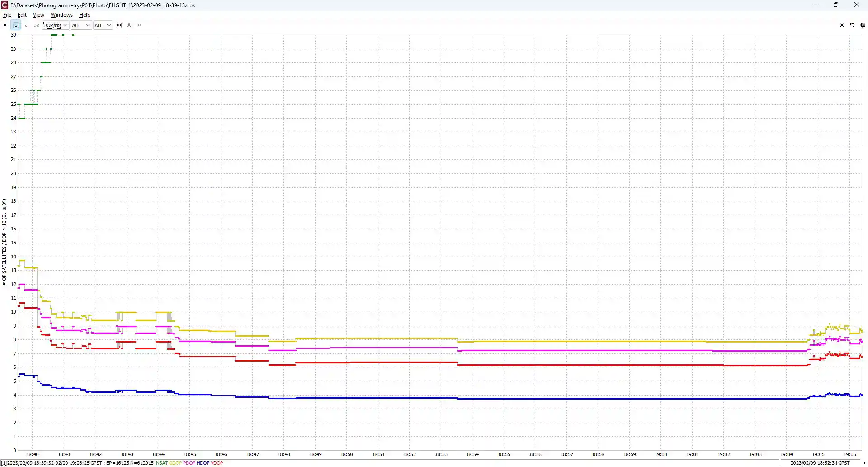Click the EP=16125 N=612015 status text
Viewport: 868px width, 467px height.
click(x=130, y=463)
